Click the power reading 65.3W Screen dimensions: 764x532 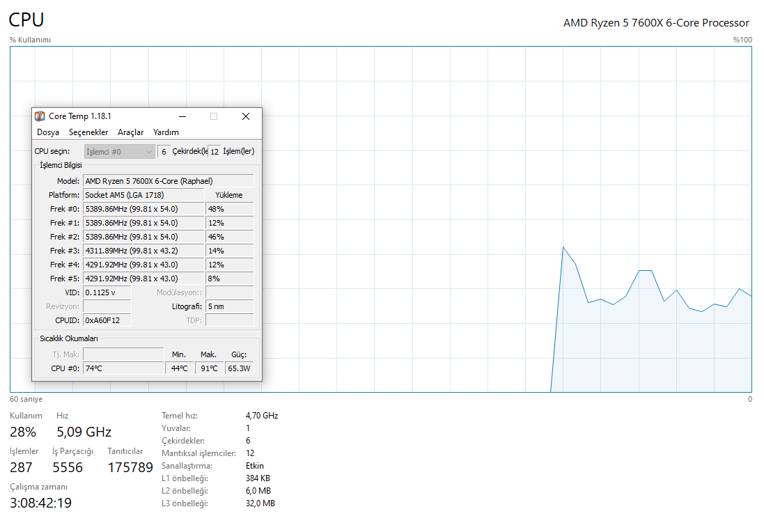pyautogui.click(x=240, y=368)
